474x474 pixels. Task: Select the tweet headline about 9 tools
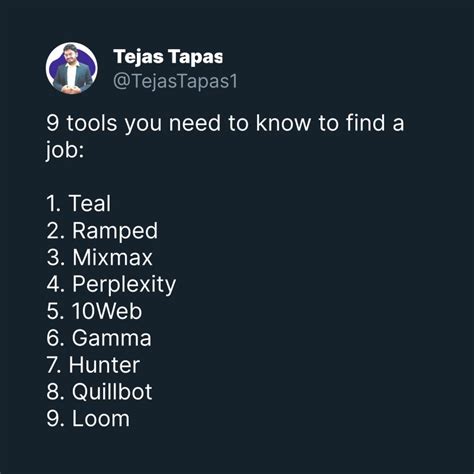click(225, 136)
